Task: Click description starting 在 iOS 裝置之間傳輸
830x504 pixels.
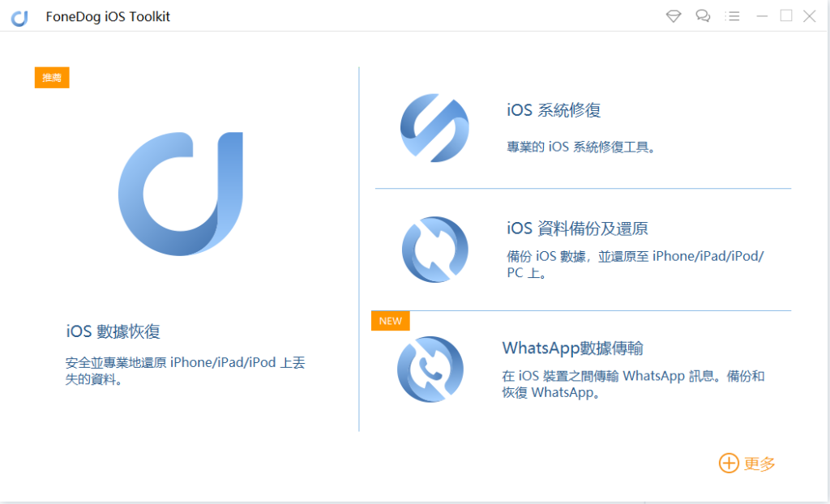Action: pos(633,384)
